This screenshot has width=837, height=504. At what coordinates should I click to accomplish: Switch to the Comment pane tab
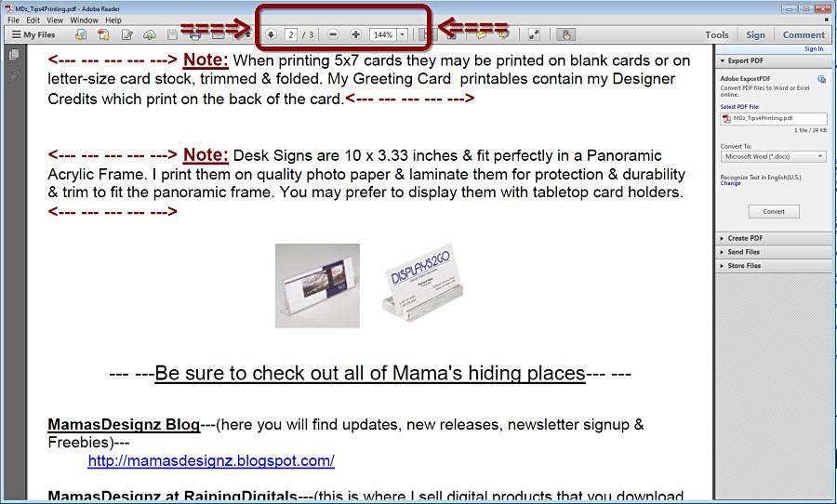tap(804, 34)
